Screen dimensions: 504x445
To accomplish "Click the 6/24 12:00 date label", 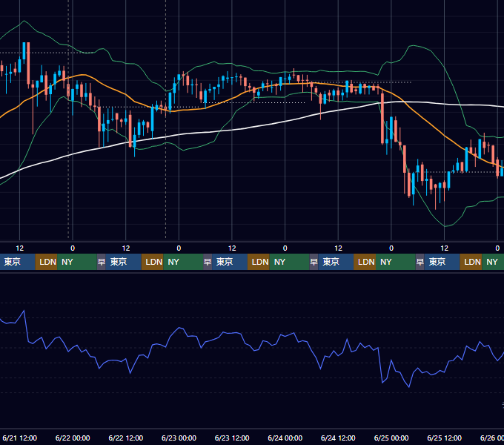I will pos(338,438).
